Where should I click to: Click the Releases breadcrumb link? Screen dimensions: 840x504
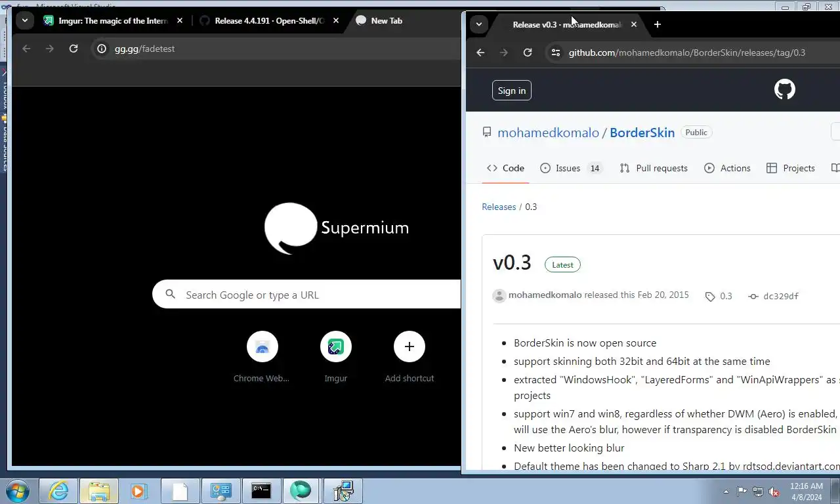499,207
